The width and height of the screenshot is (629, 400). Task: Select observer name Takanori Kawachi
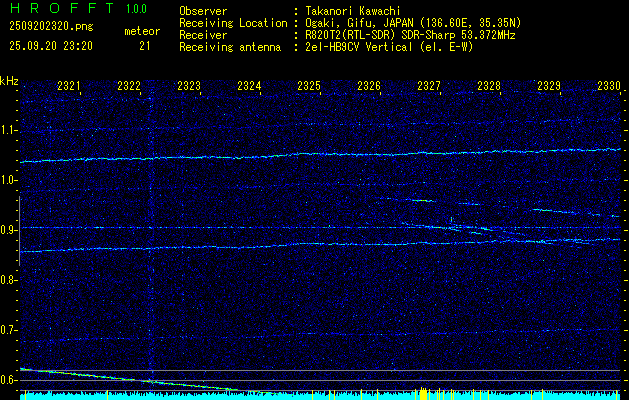coord(353,11)
